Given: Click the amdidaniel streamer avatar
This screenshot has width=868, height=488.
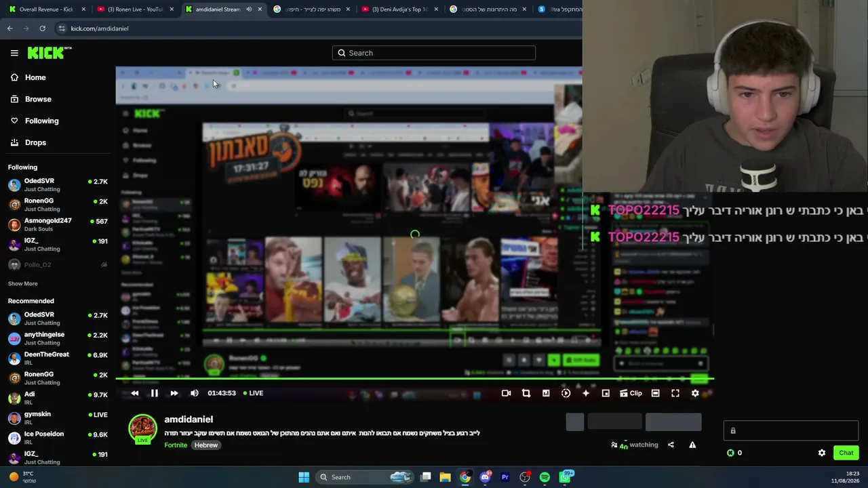Looking at the screenshot, I should click(142, 428).
